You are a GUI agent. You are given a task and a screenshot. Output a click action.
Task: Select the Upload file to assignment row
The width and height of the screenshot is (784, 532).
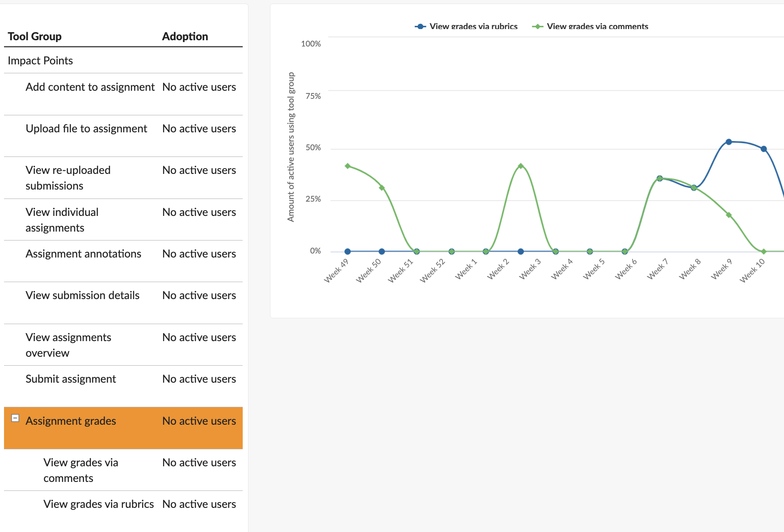pyautogui.click(x=86, y=129)
